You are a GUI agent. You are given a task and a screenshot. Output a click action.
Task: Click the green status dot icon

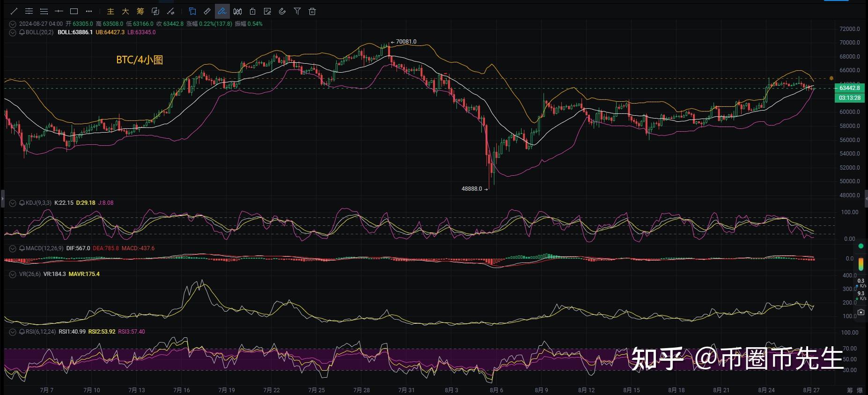861,246
